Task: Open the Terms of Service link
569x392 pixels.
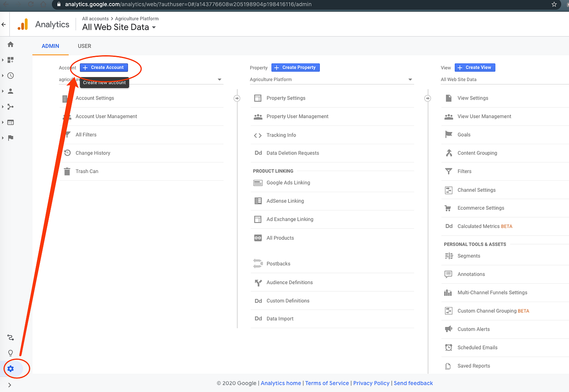Action: pos(327,383)
